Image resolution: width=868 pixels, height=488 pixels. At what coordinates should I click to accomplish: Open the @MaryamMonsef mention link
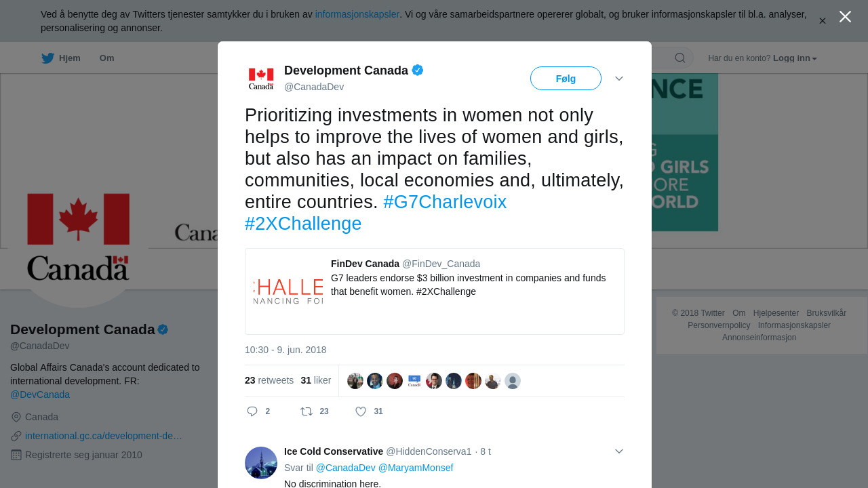[x=415, y=468]
